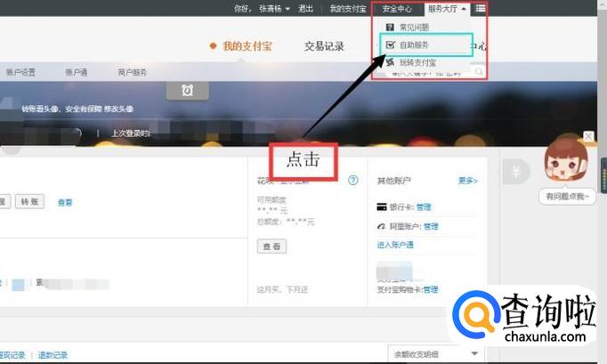Close the helper mascot with X
Screen dimensions: 607x364
588,136
